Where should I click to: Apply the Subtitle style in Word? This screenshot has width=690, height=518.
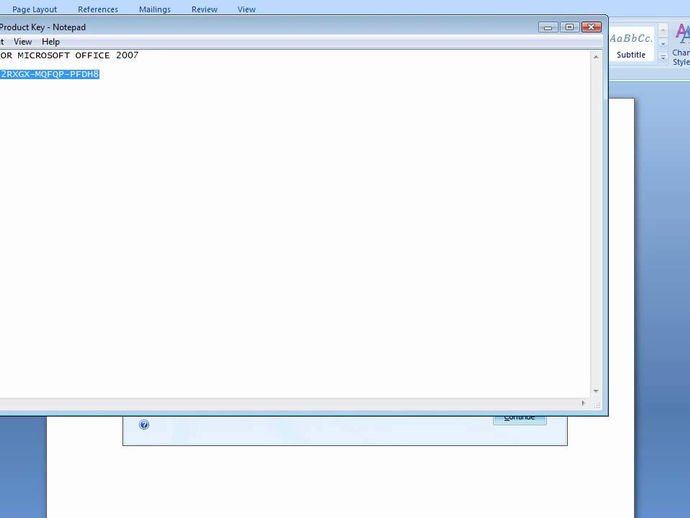(631, 46)
